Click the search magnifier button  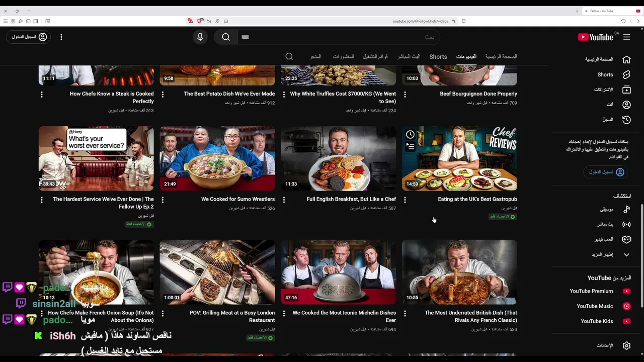226,37
